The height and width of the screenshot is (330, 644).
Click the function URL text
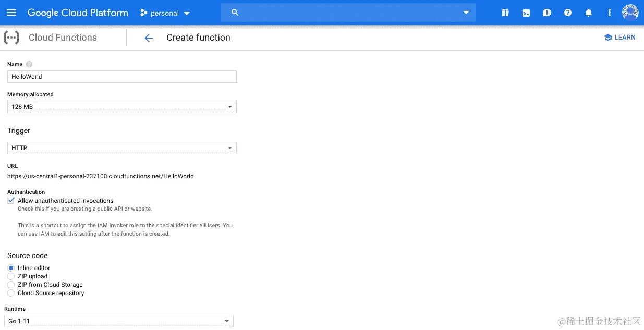101,176
